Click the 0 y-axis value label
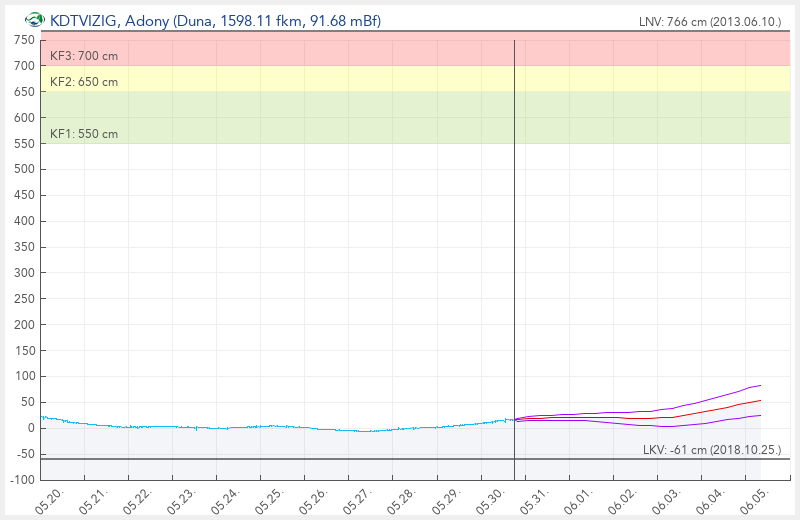Viewport: 800px width, 520px height. (31, 428)
